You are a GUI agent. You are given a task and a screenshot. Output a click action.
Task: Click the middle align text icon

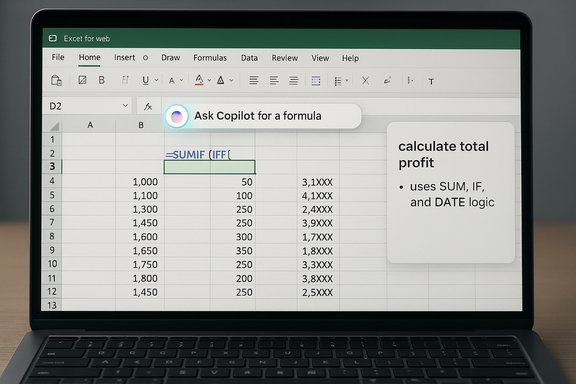click(274, 80)
